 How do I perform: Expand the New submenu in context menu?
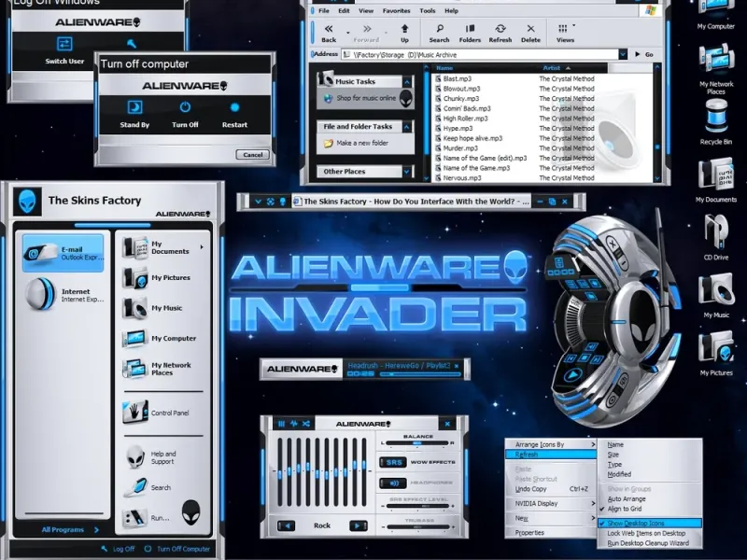point(551,518)
